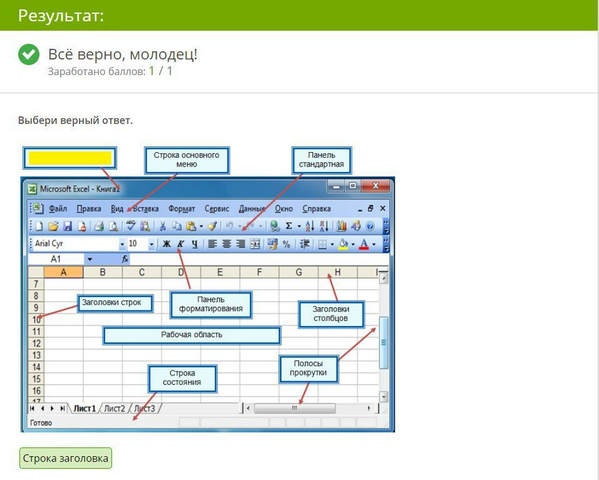The width and height of the screenshot is (599, 480).
Task: Click the fx insert function icon
Action: [125, 259]
